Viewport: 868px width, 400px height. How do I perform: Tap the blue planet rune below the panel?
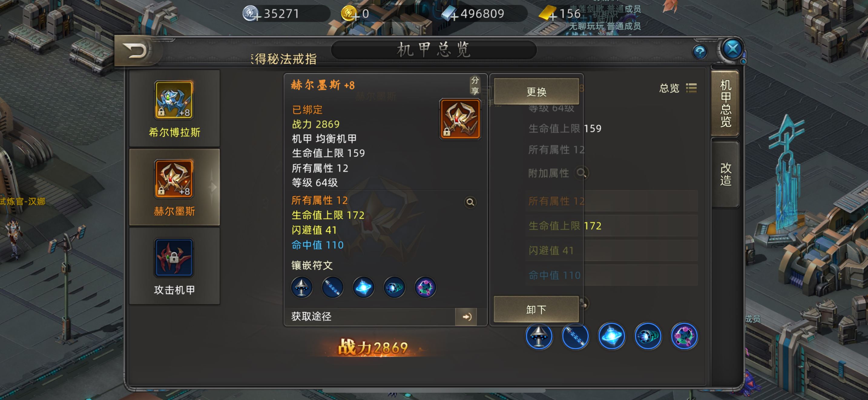pos(612,336)
